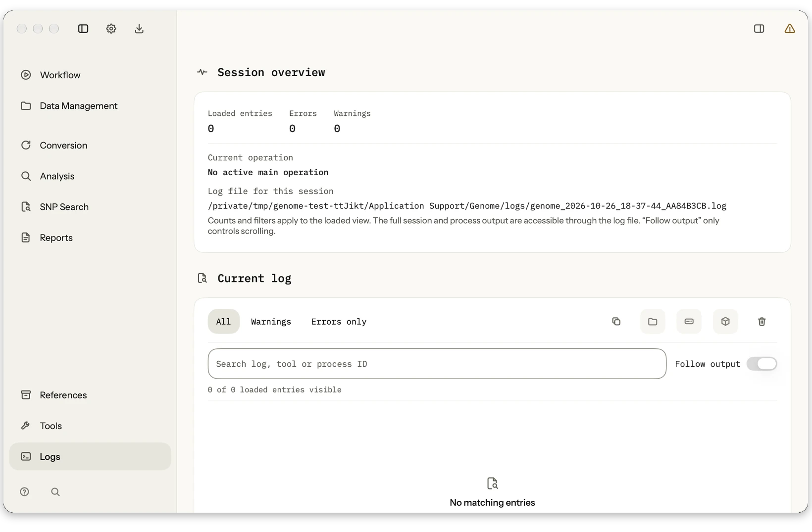Screen dimensions: 812x532
Task: Open References section
Action: 90,395
